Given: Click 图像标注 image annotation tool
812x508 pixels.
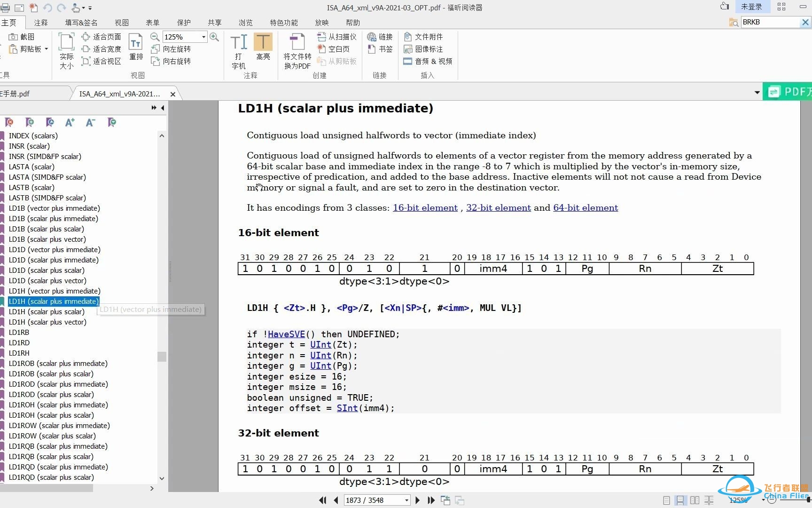Looking at the screenshot, I should tap(423, 49).
